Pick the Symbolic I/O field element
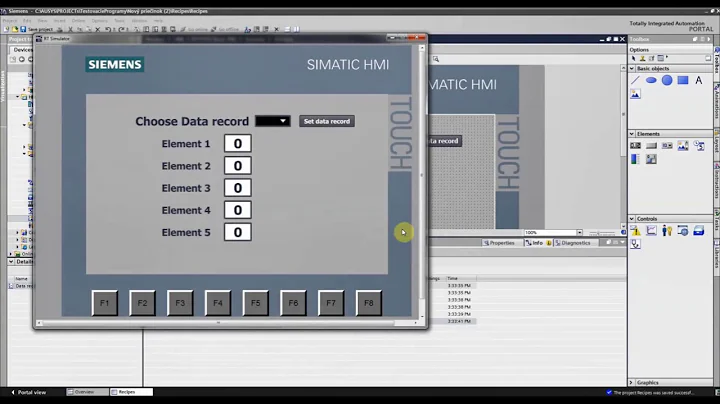The image size is (720, 404). (x=667, y=146)
